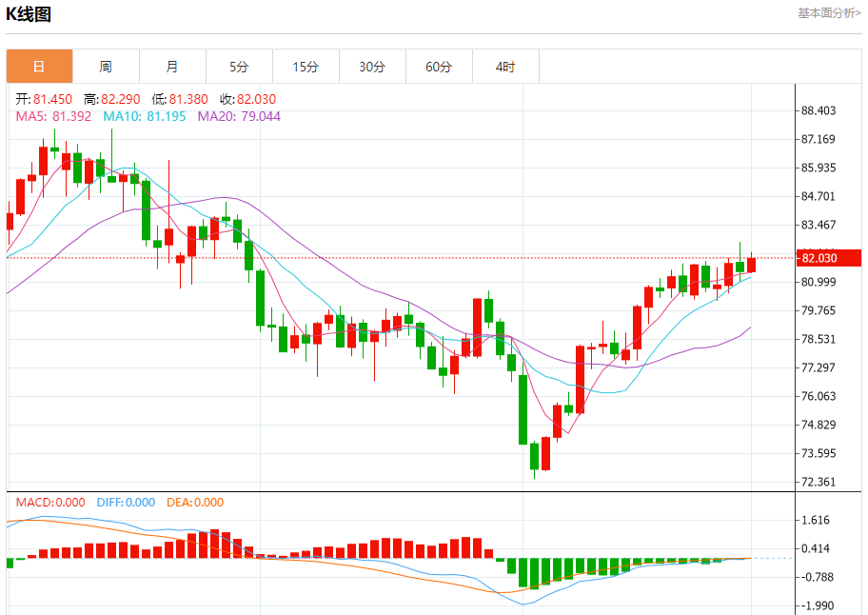
Task: Open the 4时 timeframe tab
Action: click(505, 67)
